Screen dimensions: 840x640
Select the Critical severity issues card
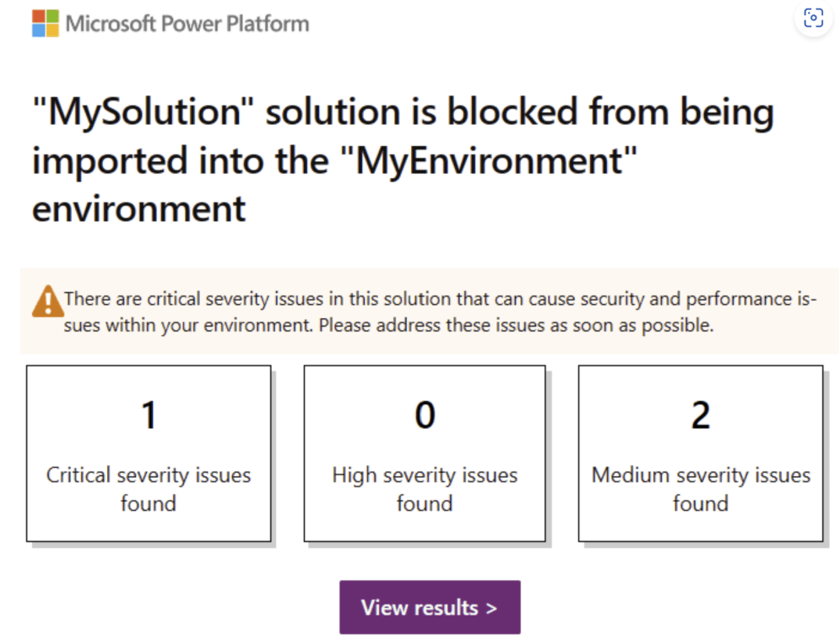(149, 453)
